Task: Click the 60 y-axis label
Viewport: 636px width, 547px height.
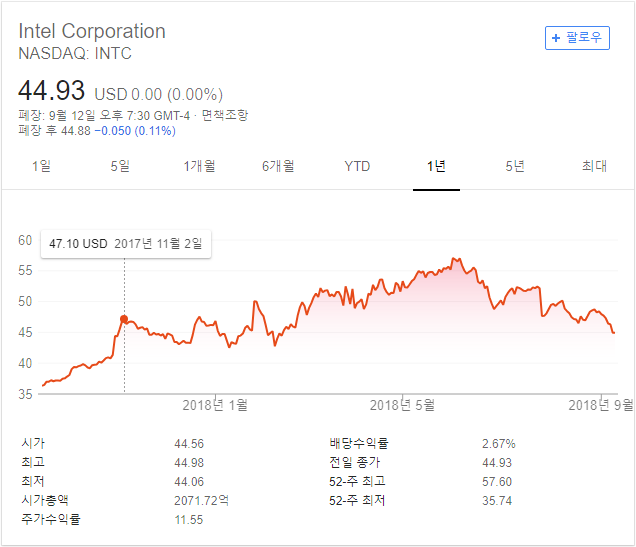Action: [x=25, y=240]
